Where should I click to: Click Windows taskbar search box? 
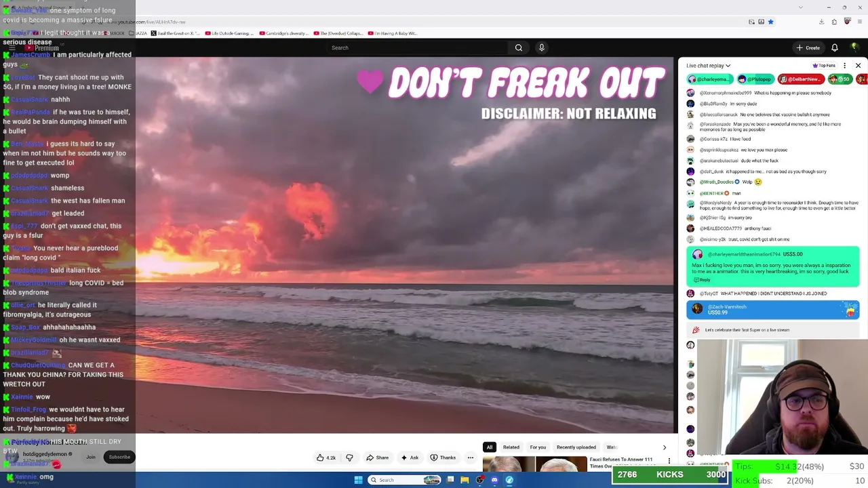point(405,480)
